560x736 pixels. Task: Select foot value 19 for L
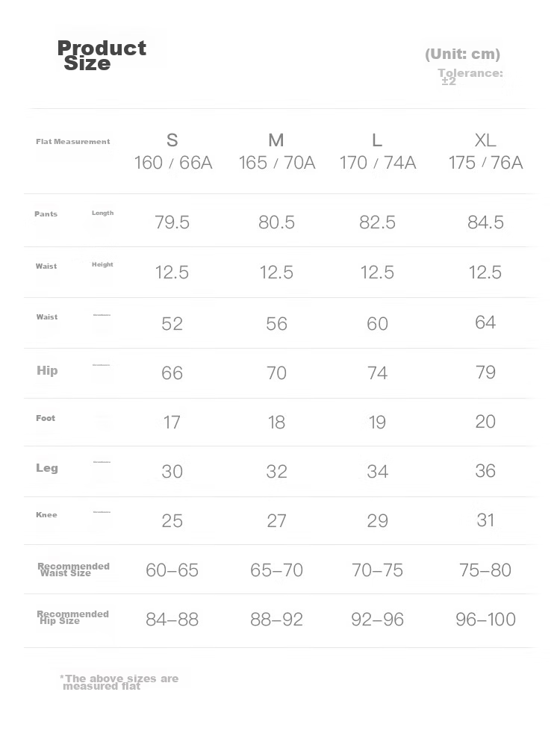point(377,422)
